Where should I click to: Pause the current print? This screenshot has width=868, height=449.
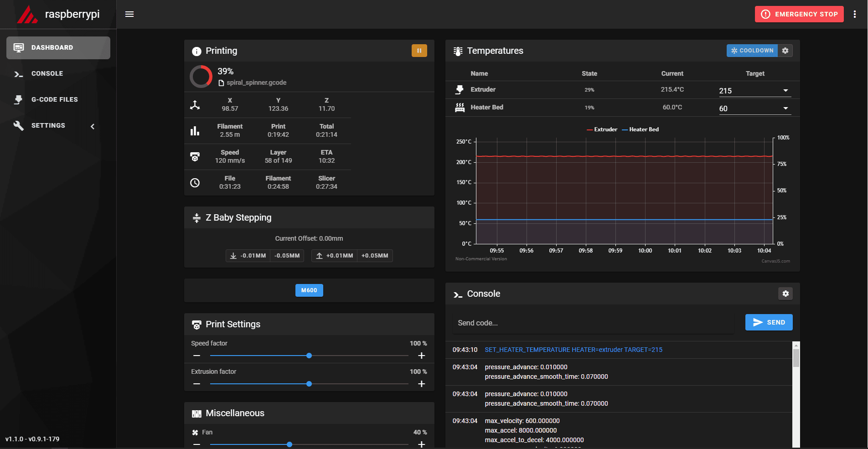coord(419,51)
